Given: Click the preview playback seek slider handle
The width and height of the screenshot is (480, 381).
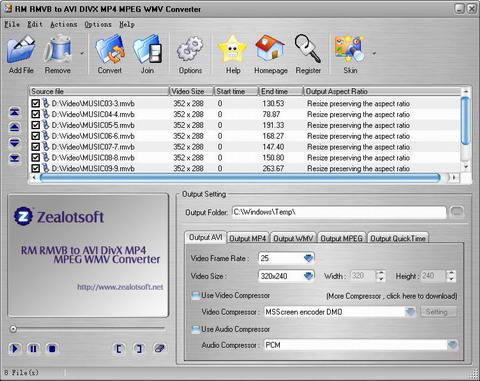Looking at the screenshot, I should coord(13,329).
